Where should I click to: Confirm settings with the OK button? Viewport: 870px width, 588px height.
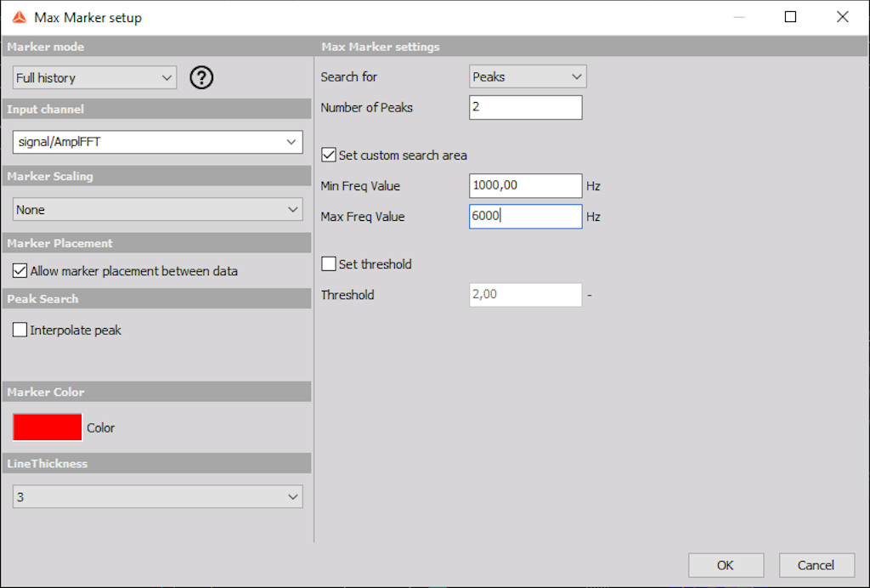pyautogui.click(x=726, y=565)
